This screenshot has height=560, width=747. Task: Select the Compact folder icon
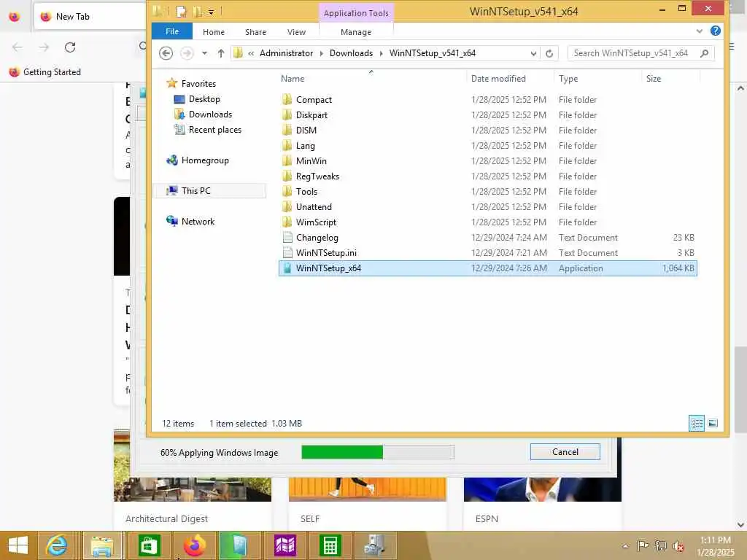[x=287, y=99]
